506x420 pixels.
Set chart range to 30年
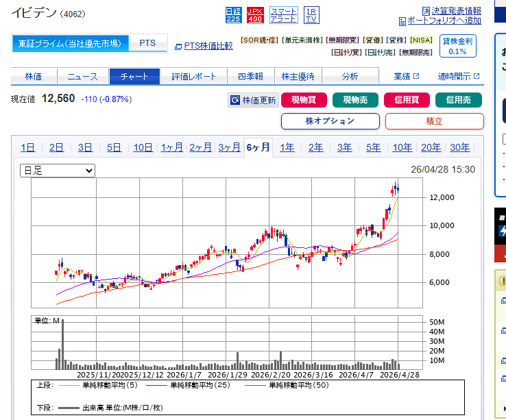pyautogui.click(x=460, y=148)
